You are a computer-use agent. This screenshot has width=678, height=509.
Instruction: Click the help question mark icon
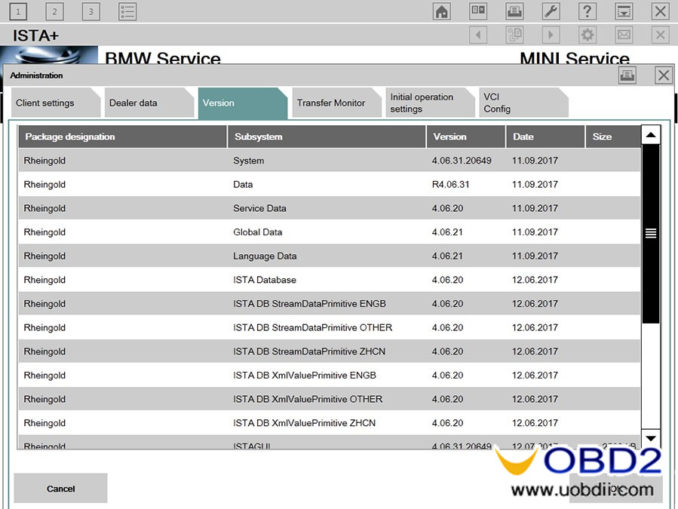tap(587, 12)
